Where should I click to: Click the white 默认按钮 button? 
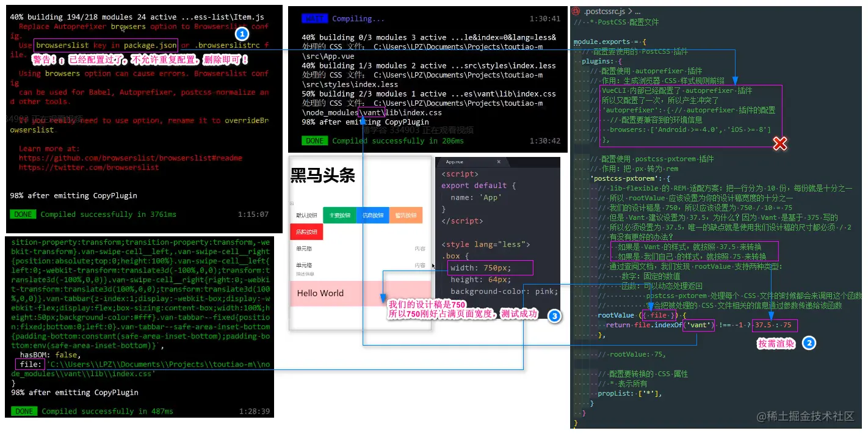306,215
